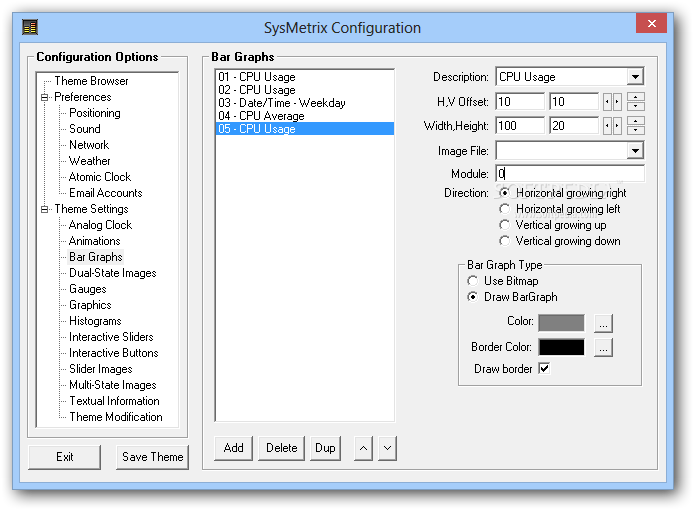Click the Height value field showing 20

(574, 126)
